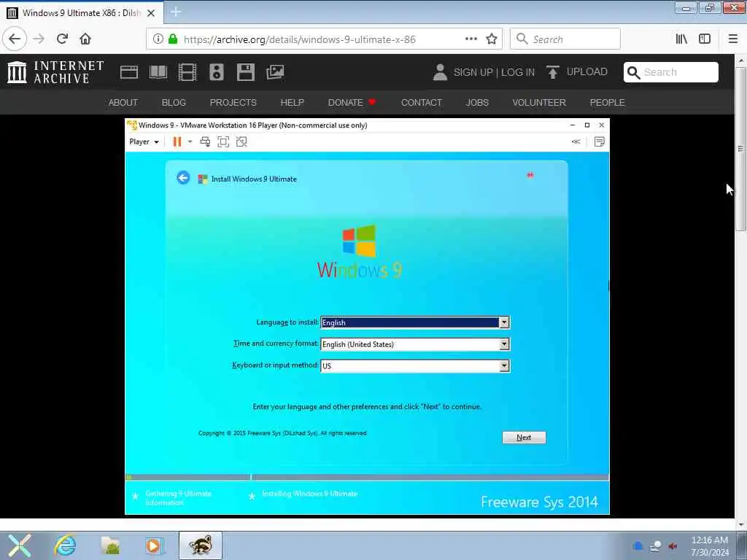The height and width of the screenshot is (560, 747).
Task: Click the Internet Archive logo
Action: 55,72
